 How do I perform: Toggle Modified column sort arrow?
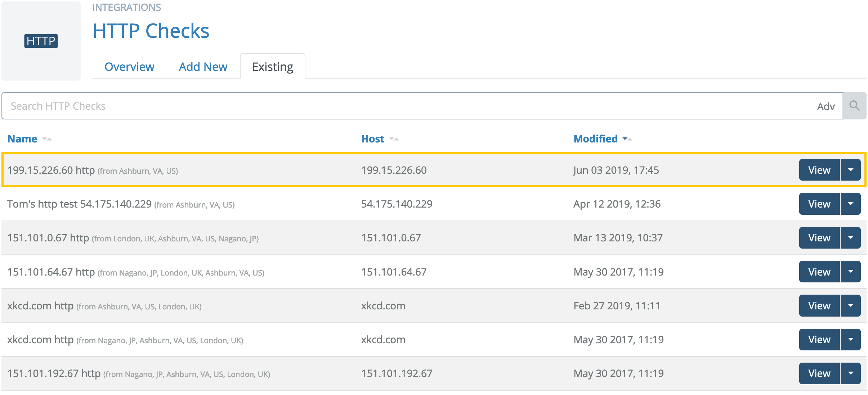(x=627, y=139)
